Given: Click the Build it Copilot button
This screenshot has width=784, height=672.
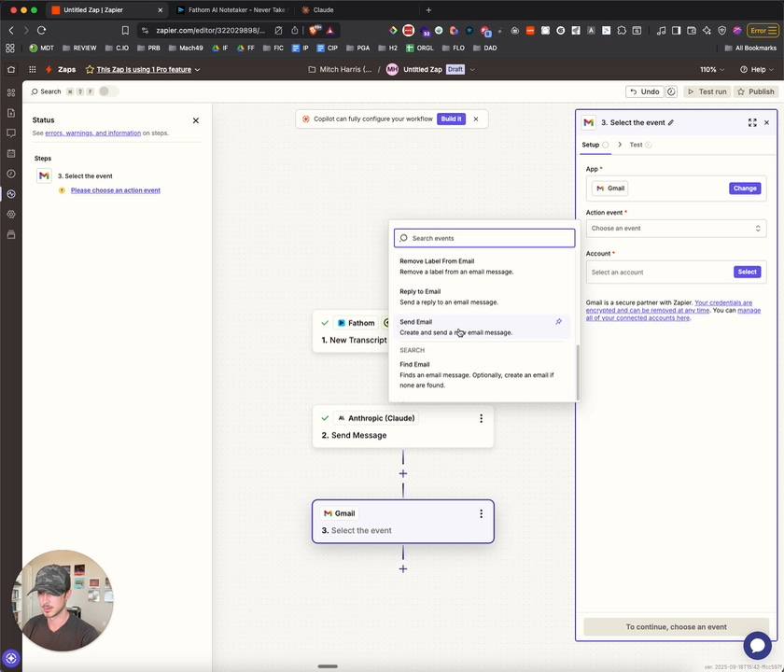Looking at the screenshot, I should click(x=451, y=119).
